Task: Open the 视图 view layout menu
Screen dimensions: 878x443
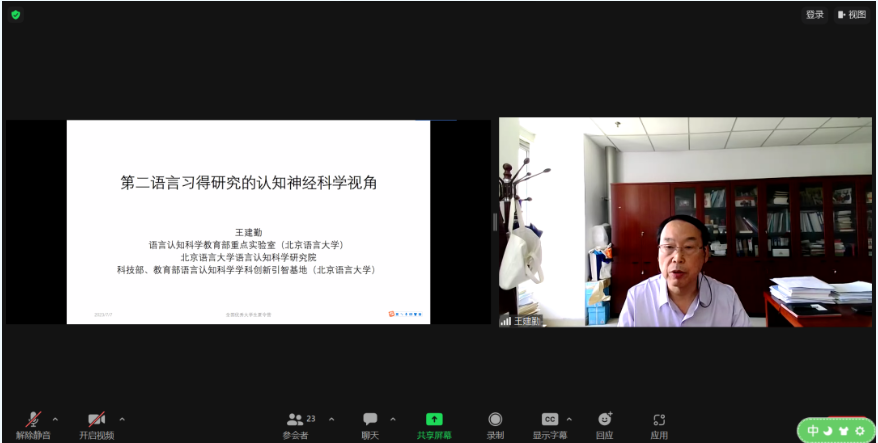Action: (852, 15)
